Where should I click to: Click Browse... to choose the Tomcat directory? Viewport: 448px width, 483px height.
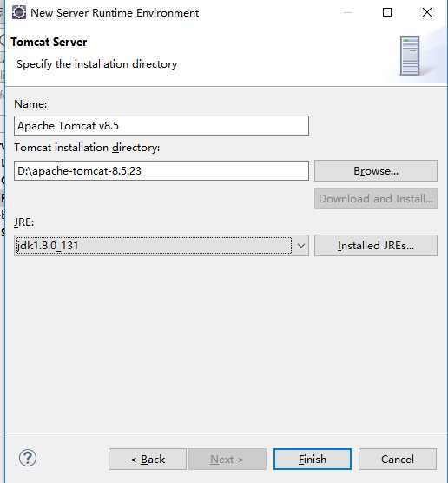point(376,170)
